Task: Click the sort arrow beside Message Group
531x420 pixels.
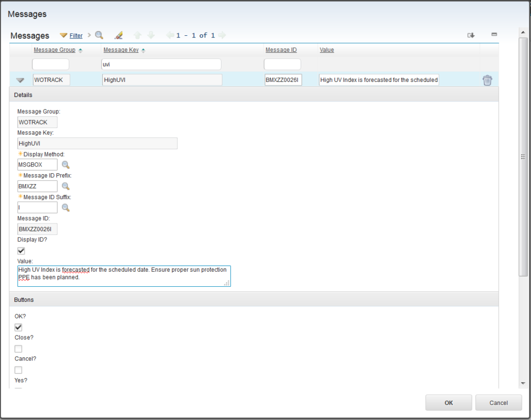Action: pos(80,50)
